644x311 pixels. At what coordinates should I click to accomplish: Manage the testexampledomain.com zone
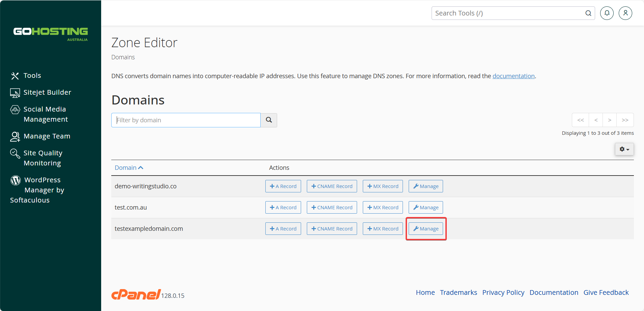coord(426,229)
